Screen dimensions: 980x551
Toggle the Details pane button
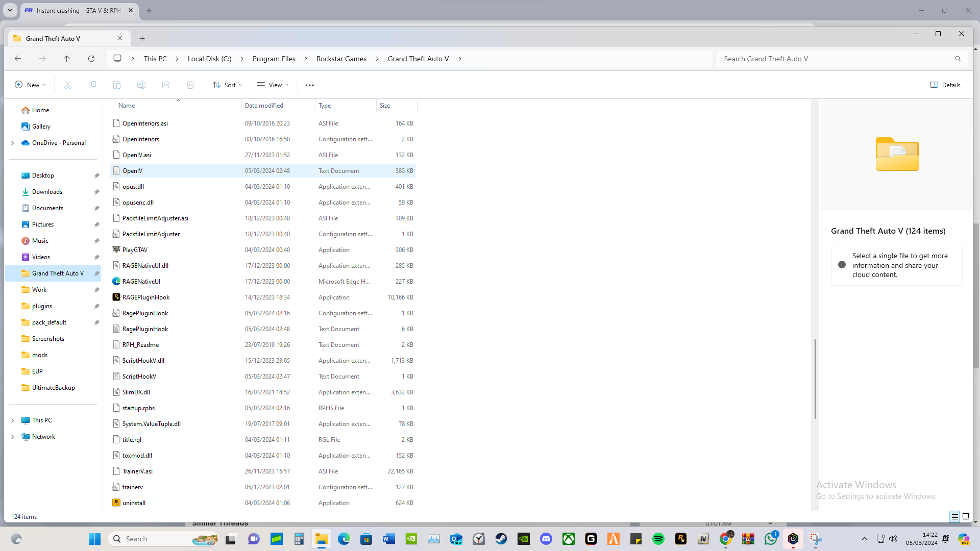(945, 85)
